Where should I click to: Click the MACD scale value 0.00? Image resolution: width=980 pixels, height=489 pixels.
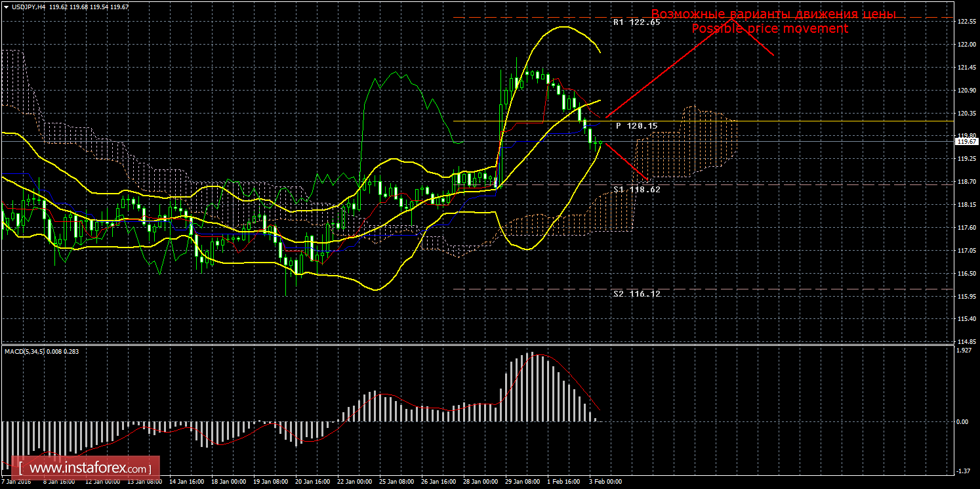pyautogui.click(x=964, y=421)
